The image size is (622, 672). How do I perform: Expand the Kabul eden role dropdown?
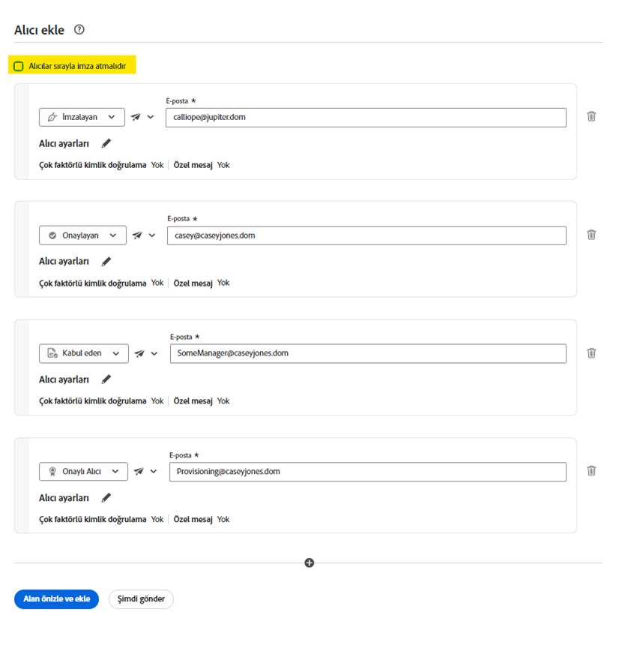click(x=83, y=353)
